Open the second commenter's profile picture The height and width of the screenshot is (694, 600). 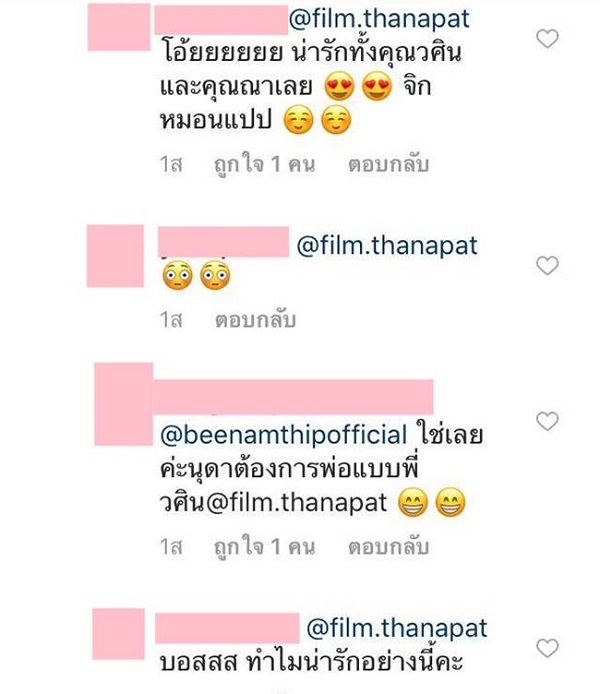click(115, 256)
